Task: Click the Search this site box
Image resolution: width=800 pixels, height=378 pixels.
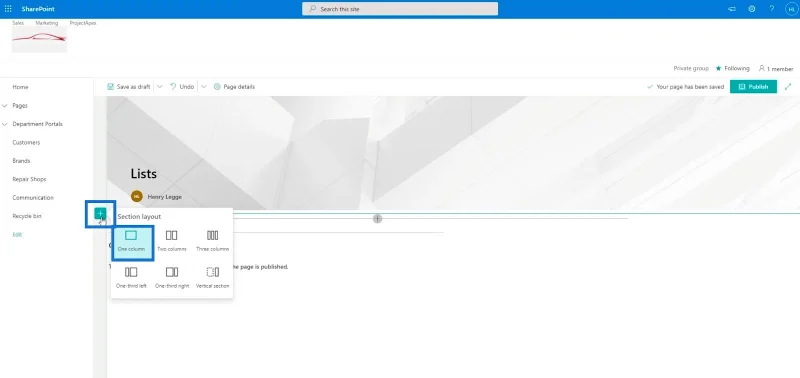Action: point(400,9)
